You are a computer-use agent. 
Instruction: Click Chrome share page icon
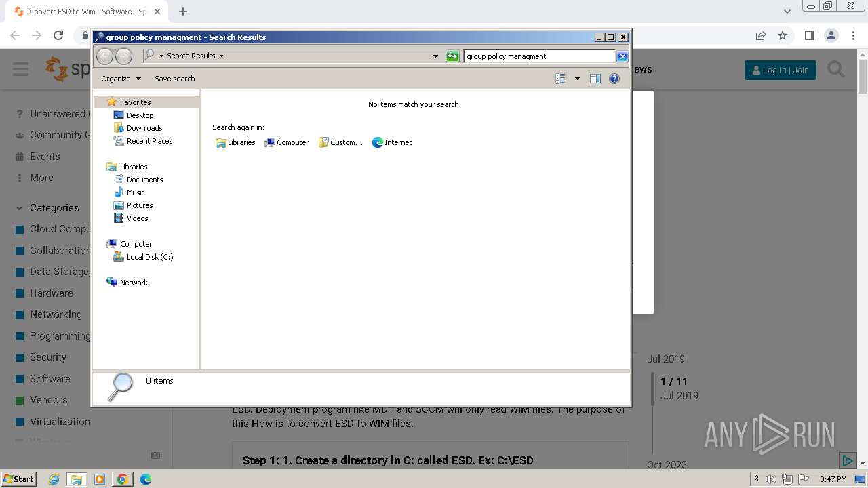(761, 35)
